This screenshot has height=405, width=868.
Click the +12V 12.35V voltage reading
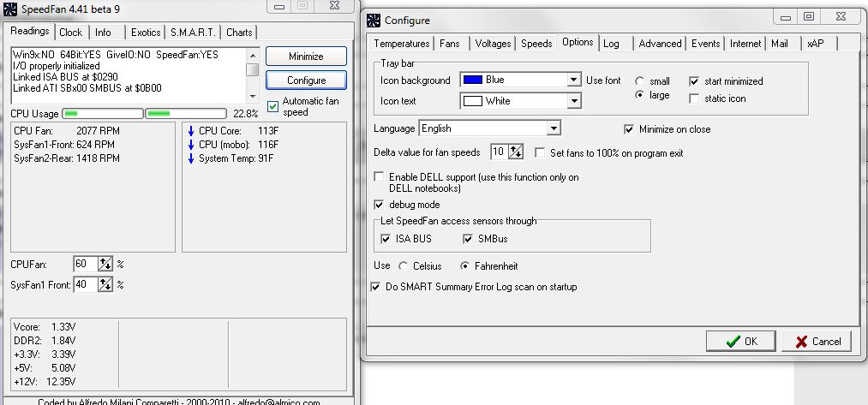pyautogui.click(x=45, y=381)
